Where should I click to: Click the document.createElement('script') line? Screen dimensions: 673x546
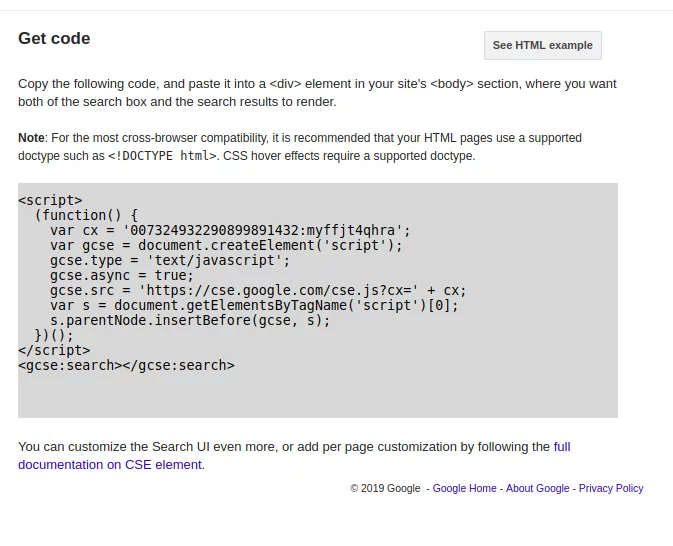click(x=226, y=245)
